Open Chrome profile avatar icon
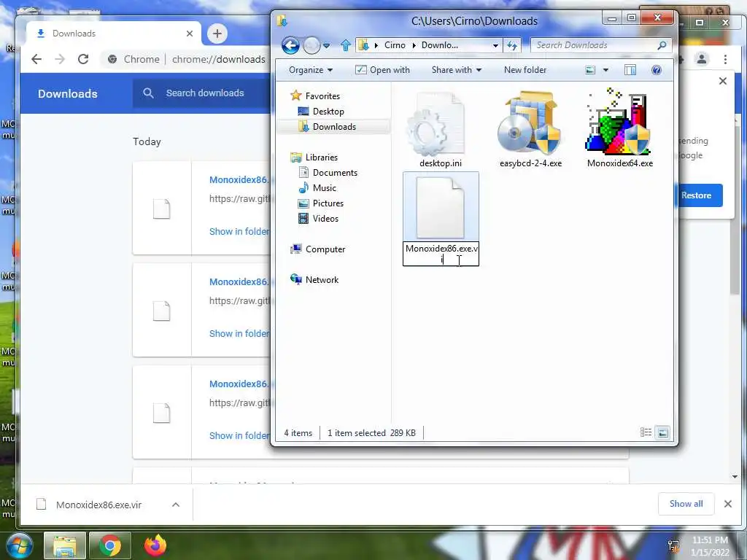747x560 pixels. click(x=702, y=59)
